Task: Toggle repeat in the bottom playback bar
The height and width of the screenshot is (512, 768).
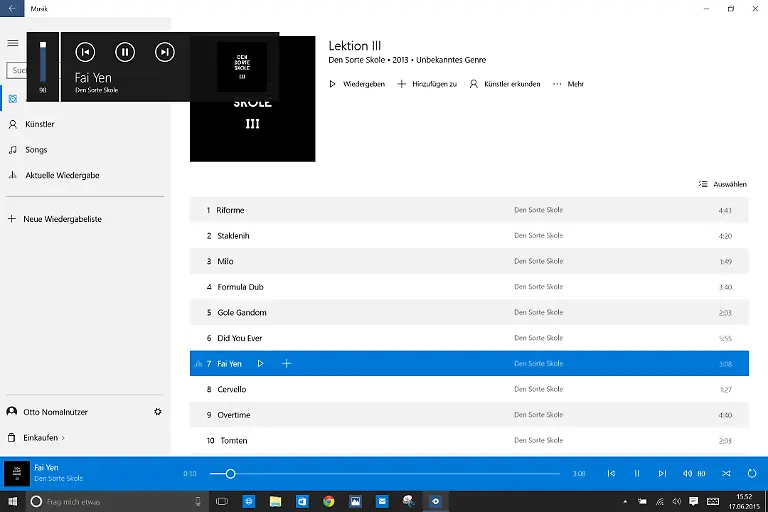Action: [x=753, y=474]
